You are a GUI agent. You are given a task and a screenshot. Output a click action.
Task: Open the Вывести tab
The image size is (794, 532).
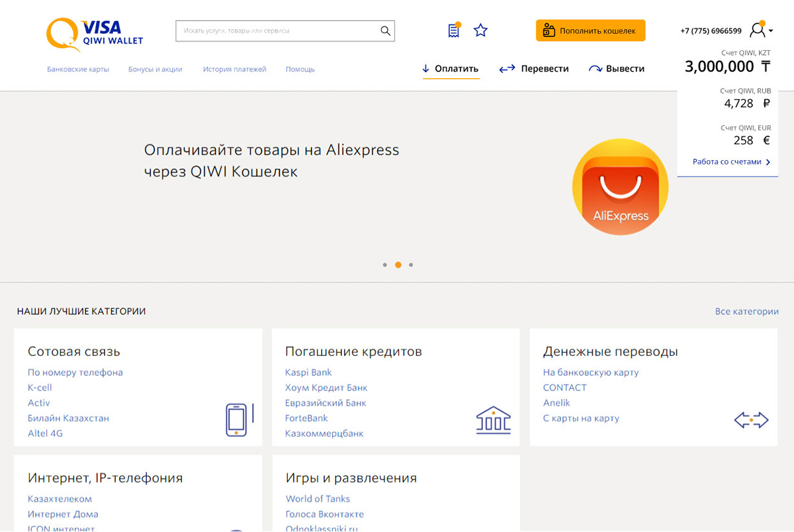[x=617, y=69]
